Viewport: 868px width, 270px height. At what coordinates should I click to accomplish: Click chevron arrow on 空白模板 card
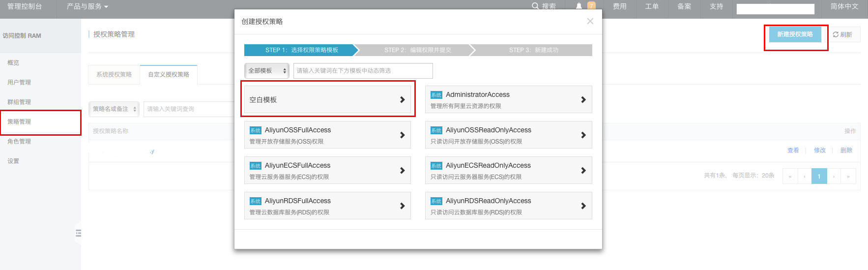point(402,100)
